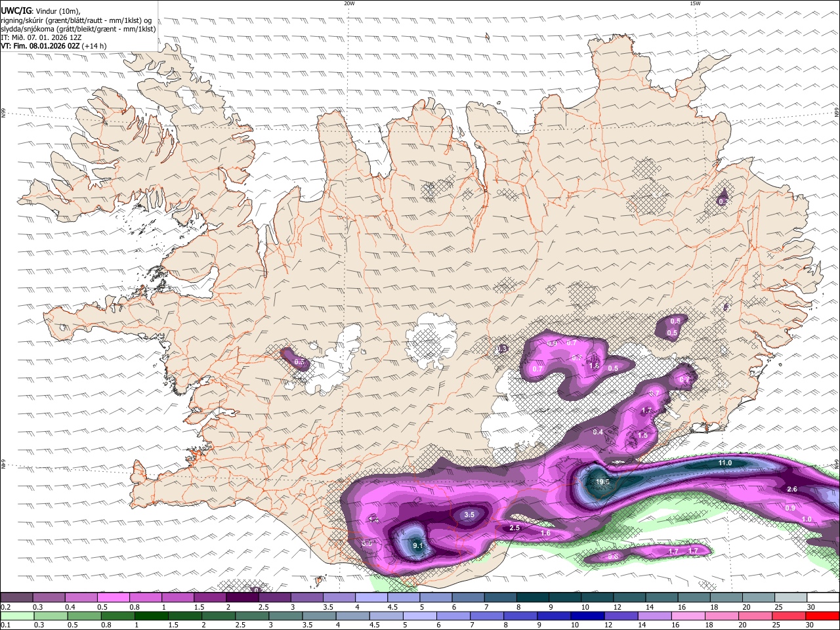
Task: Click the "3.5" value inside the purple area
Action: tap(469, 515)
